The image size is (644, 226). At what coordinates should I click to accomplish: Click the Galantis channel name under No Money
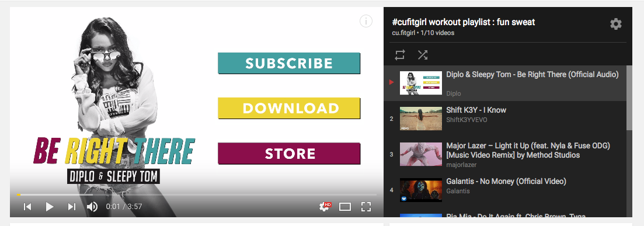[458, 191]
